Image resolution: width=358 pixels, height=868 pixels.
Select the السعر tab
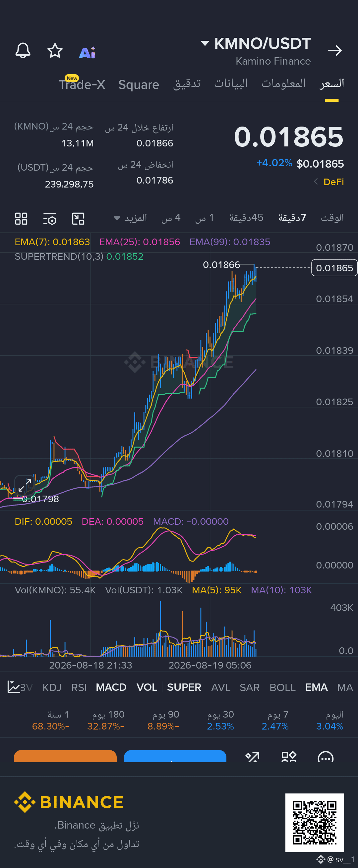coord(332,83)
